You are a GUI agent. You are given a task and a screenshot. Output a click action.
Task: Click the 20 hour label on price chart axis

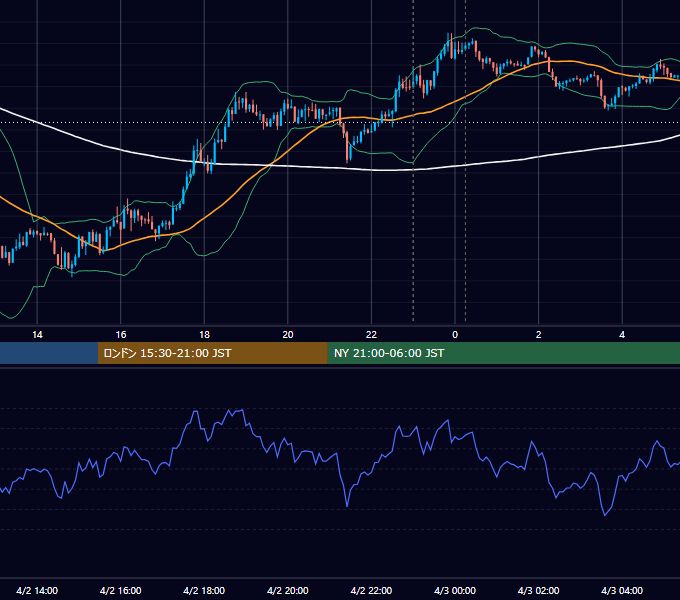[x=288, y=335]
